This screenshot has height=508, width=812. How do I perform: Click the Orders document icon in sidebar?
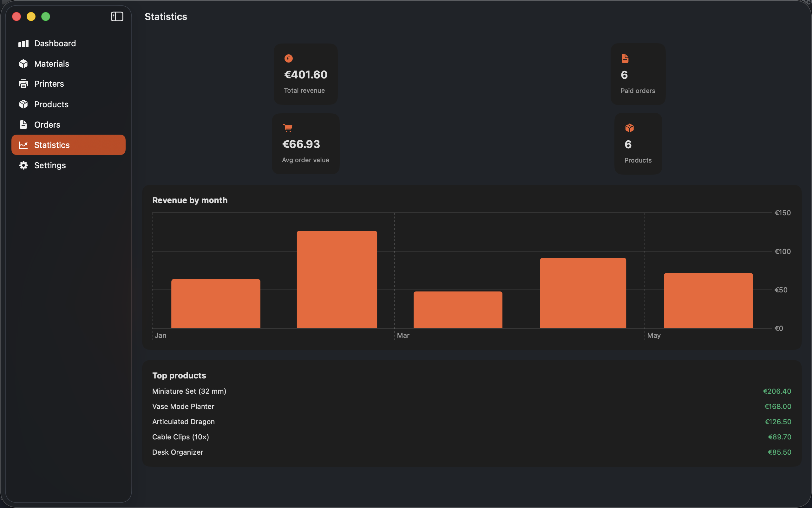pyautogui.click(x=23, y=125)
